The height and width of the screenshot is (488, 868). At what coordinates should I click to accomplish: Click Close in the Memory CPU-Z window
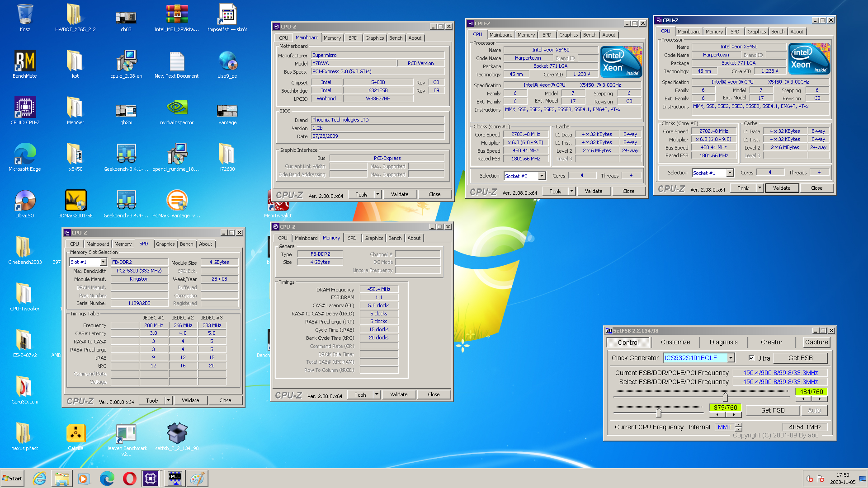(434, 394)
